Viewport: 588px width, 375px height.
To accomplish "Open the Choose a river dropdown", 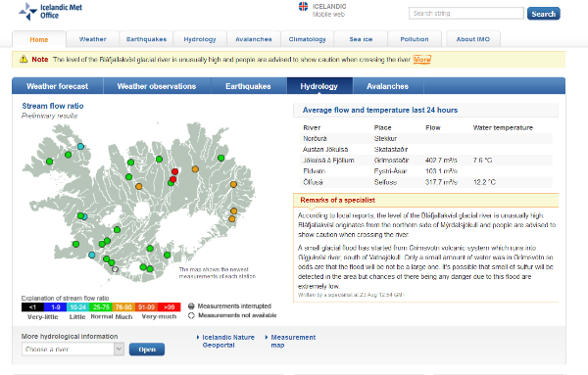I will coord(73,350).
